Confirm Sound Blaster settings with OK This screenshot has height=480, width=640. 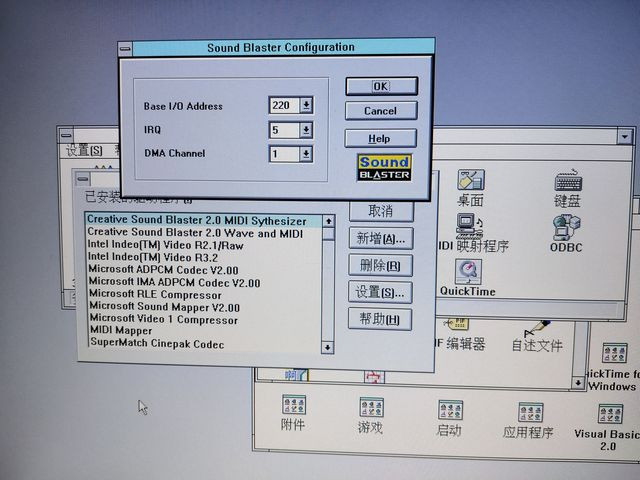pyautogui.click(x=382, y=86)
